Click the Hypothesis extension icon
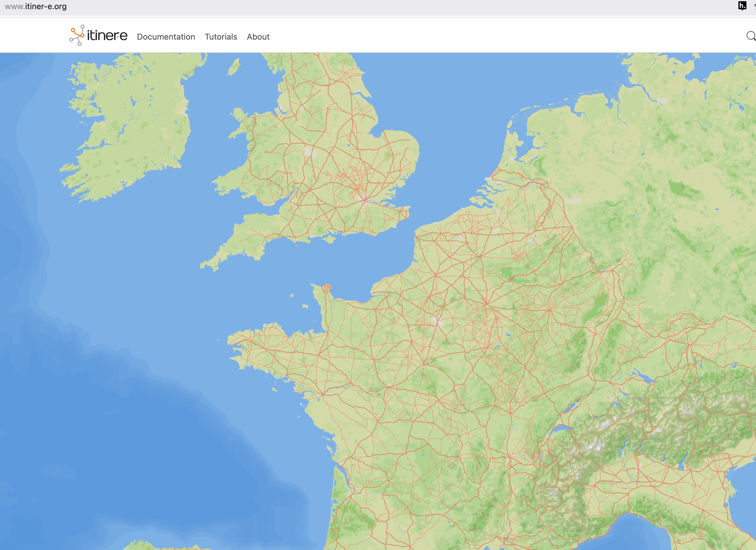 [x=742, y=6]
